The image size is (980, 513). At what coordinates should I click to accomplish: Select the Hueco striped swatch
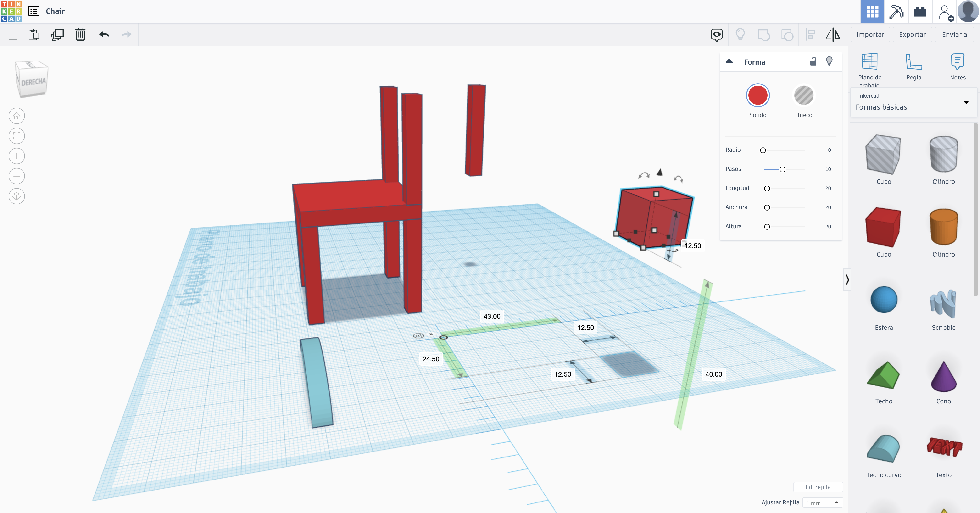(x=803, y=95)
